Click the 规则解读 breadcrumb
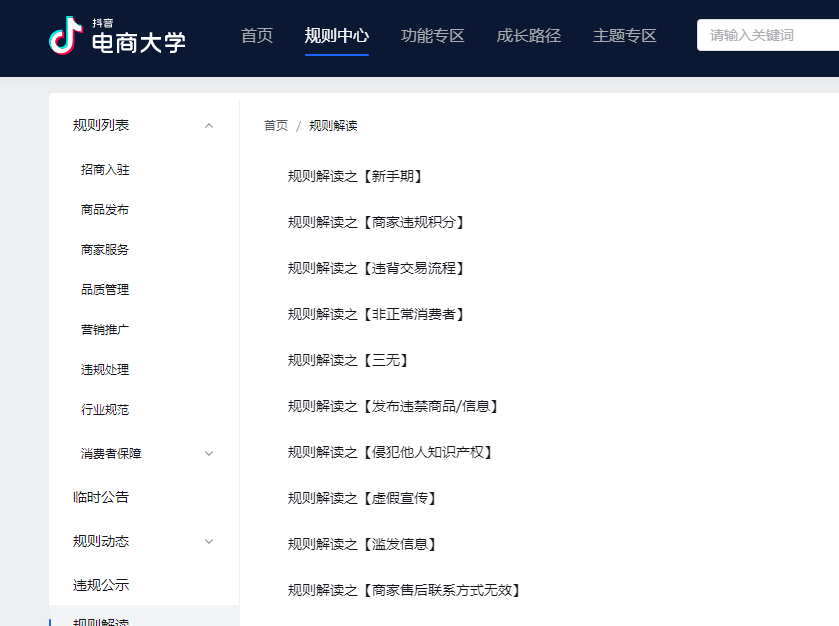Screen dimensions: 839x626 [333, 126]
